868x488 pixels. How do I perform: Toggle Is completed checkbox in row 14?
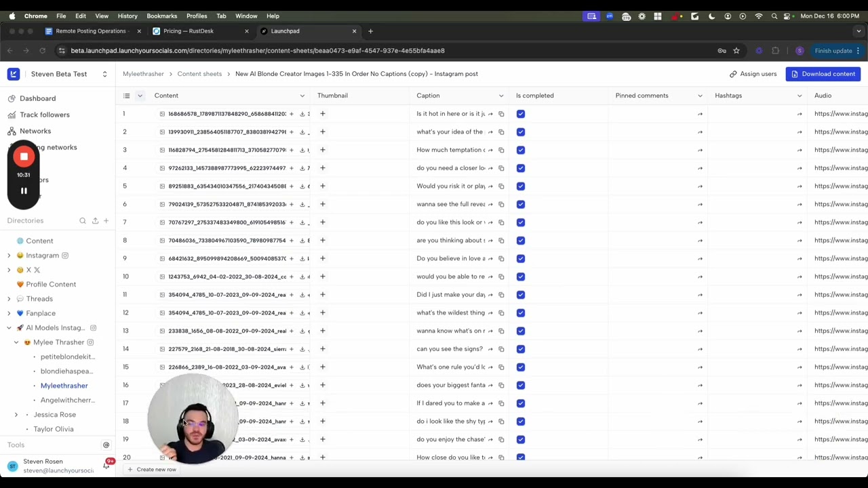520,349
